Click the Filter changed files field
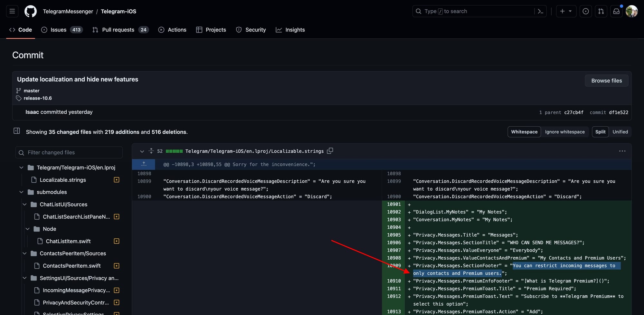The image size is (644, 315). coord(69,152)
